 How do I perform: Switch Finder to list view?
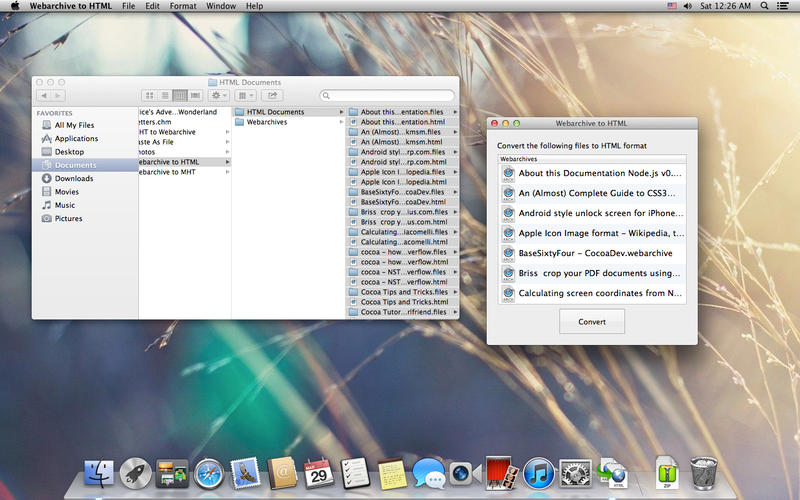[x=165, y=95]
